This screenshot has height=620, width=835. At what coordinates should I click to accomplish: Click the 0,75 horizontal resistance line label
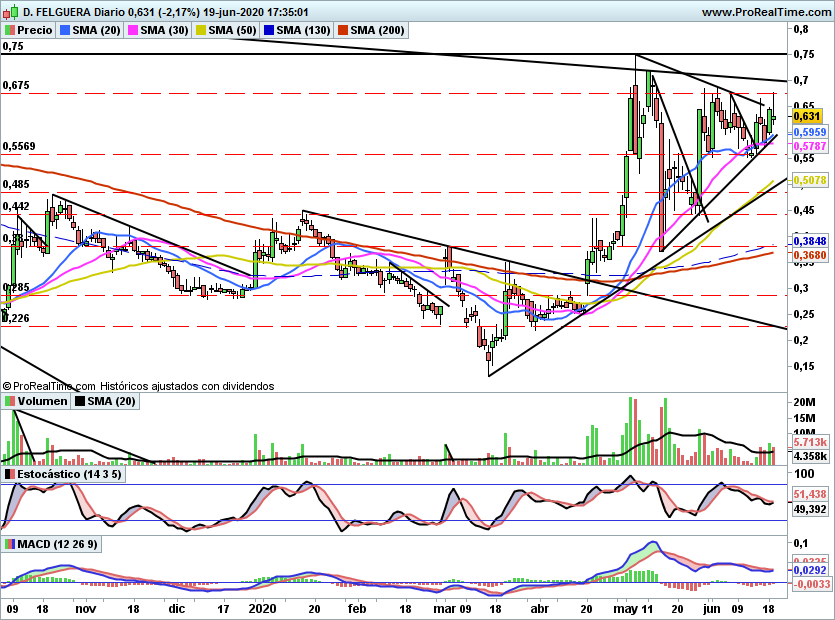[13, 46]
